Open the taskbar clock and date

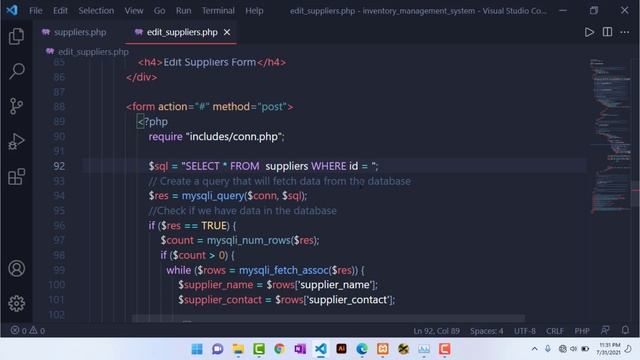point(609,349)
